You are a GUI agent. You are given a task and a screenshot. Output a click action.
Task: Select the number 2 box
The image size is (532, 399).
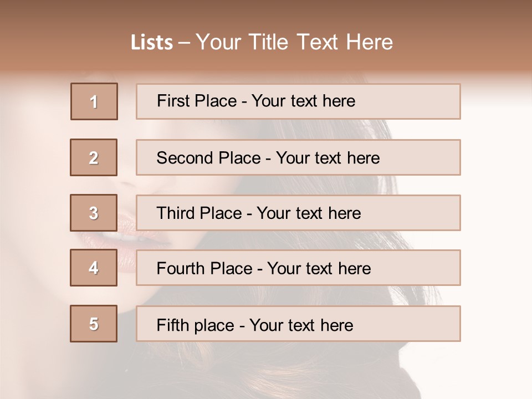pyautogui.click(x=94, y=157)
